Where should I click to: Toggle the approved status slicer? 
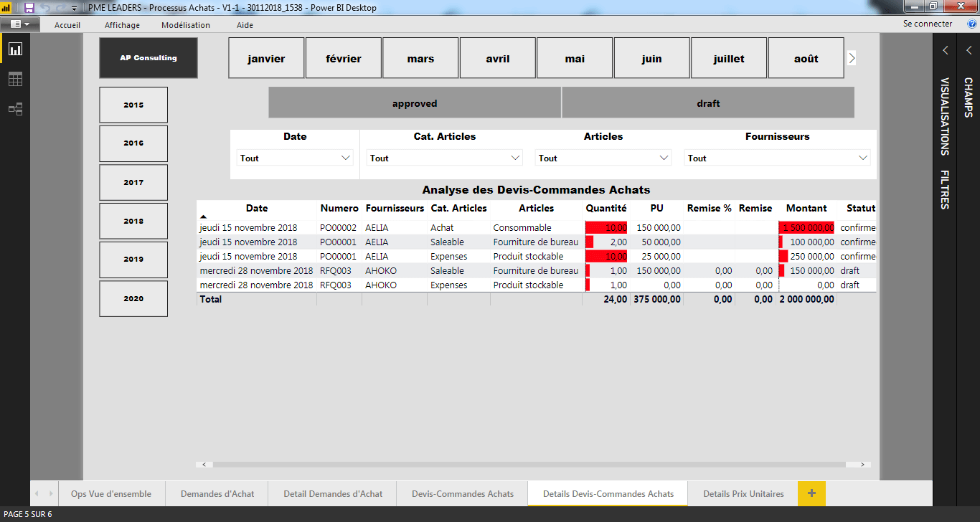pos(415,103)
